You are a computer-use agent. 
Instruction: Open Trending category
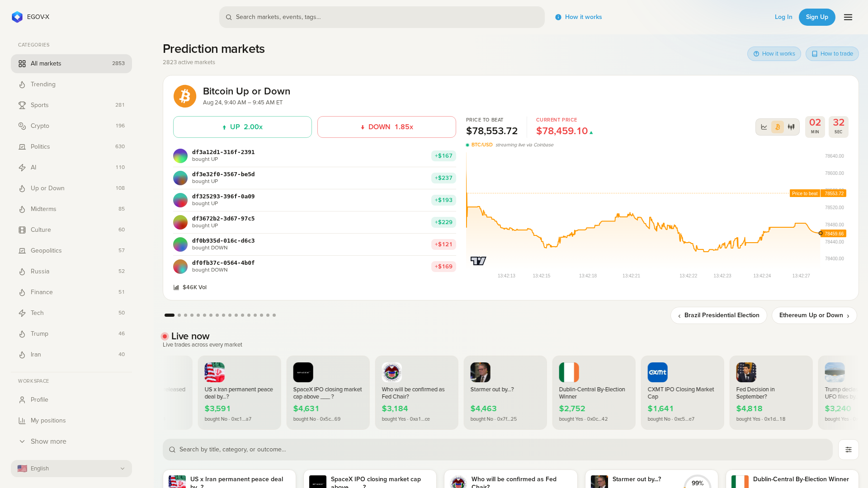click(x=71, y=84)
